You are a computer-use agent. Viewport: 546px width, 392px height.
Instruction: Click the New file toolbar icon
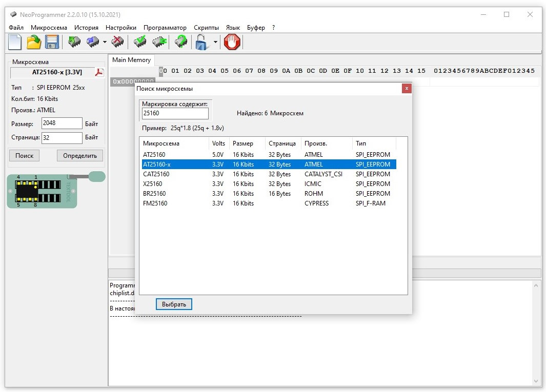point(15,42)
